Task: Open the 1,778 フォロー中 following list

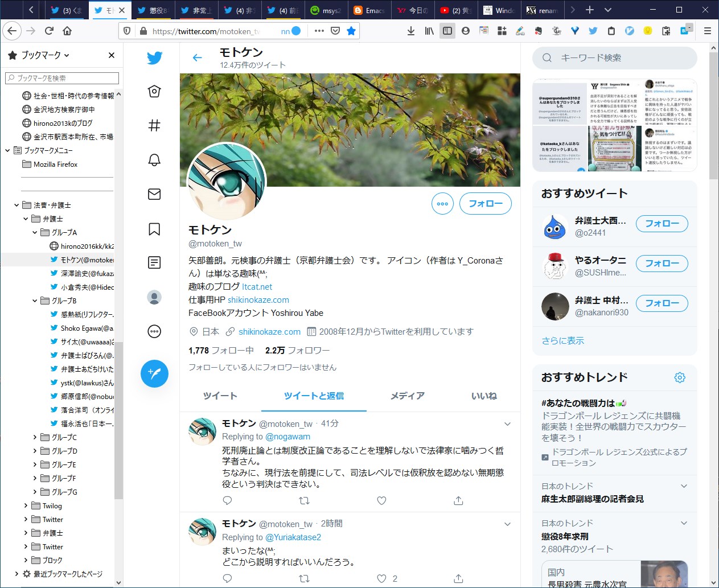Action: pos(221,351)
